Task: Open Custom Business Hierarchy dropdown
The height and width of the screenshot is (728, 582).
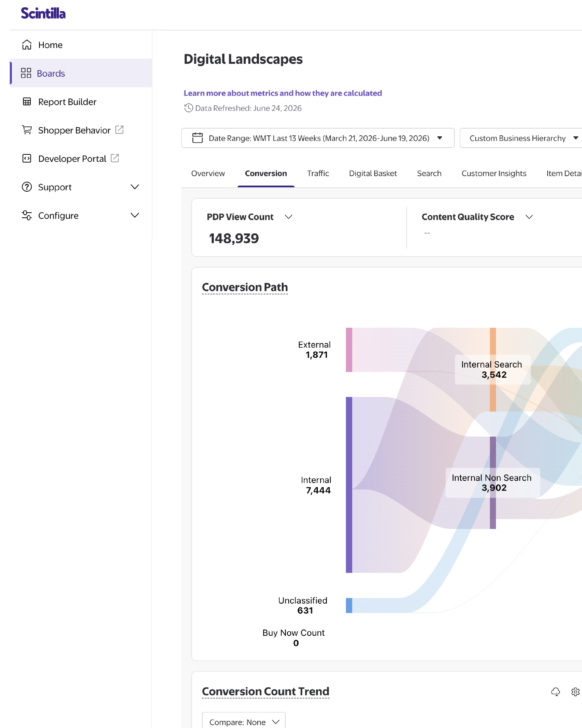Action: pos(521,138)
